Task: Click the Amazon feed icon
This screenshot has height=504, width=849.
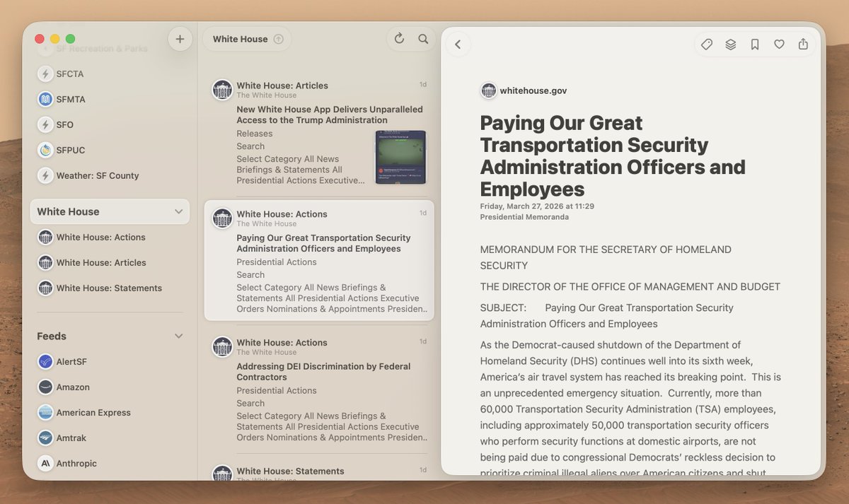Action: [x=45, y=387]
